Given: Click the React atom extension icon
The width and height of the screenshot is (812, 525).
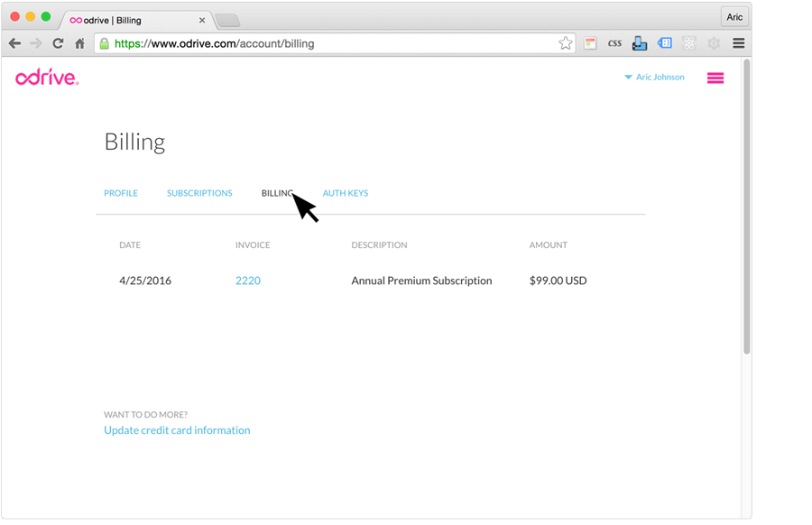Looking at the screenshot, I should coord(688,43).
